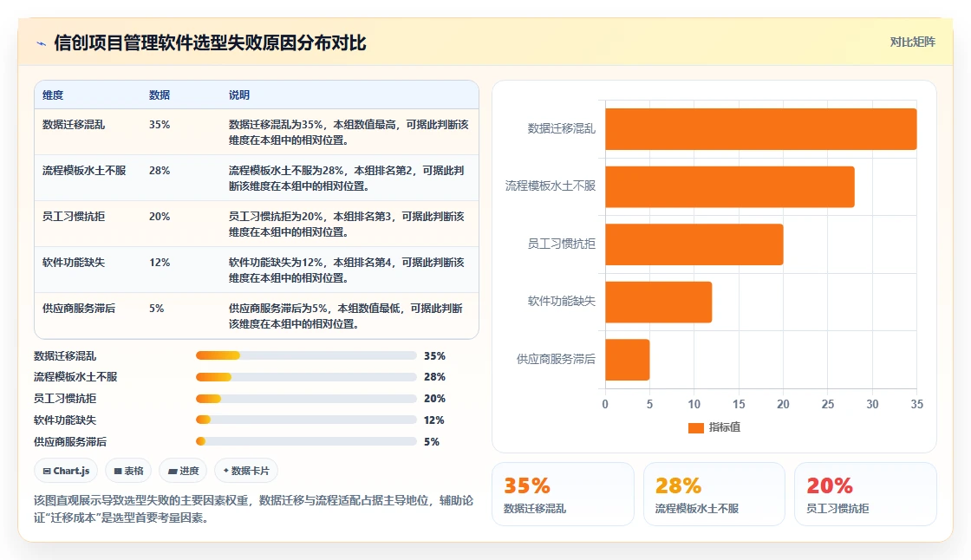Click the blue icon beside the page title
Screen dimensions: 971x560
point(42,43)
